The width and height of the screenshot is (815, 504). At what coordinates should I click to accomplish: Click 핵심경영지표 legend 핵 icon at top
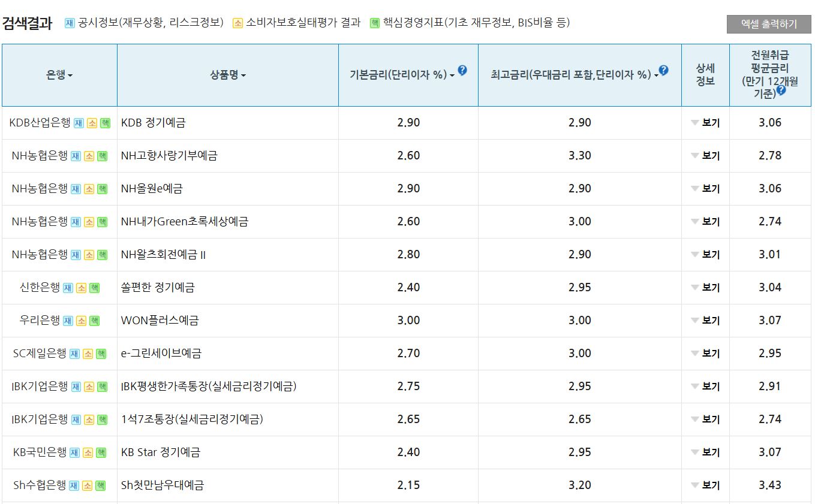coord(375,23)
